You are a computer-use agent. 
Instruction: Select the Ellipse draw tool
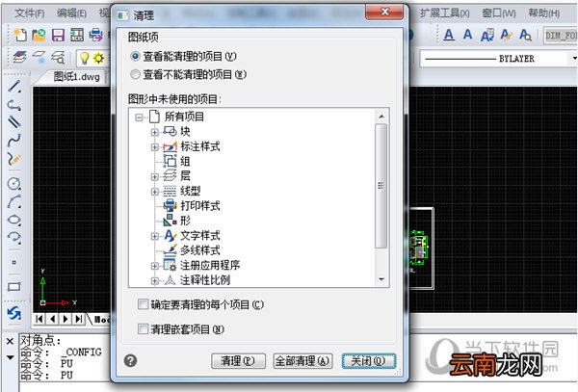[14, 220]
